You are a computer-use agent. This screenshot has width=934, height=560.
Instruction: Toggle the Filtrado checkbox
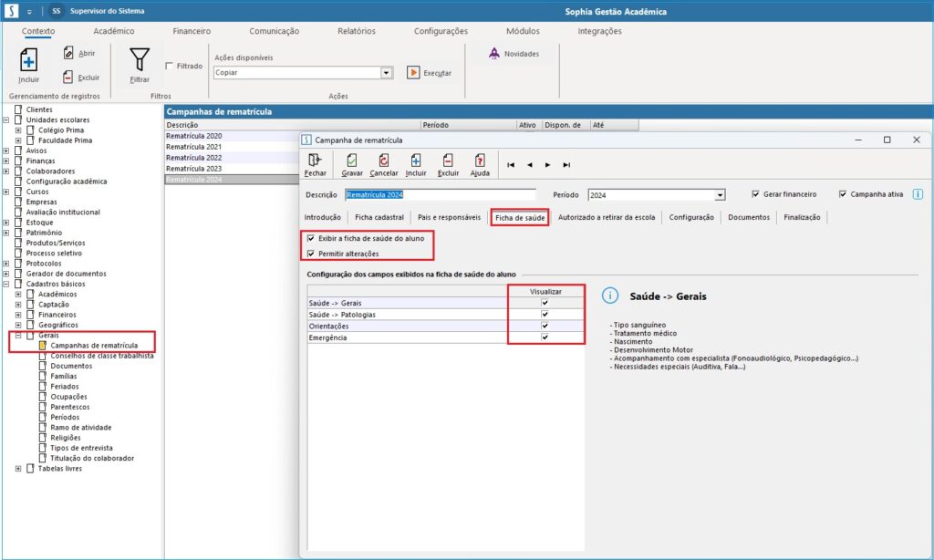(169, 67)
